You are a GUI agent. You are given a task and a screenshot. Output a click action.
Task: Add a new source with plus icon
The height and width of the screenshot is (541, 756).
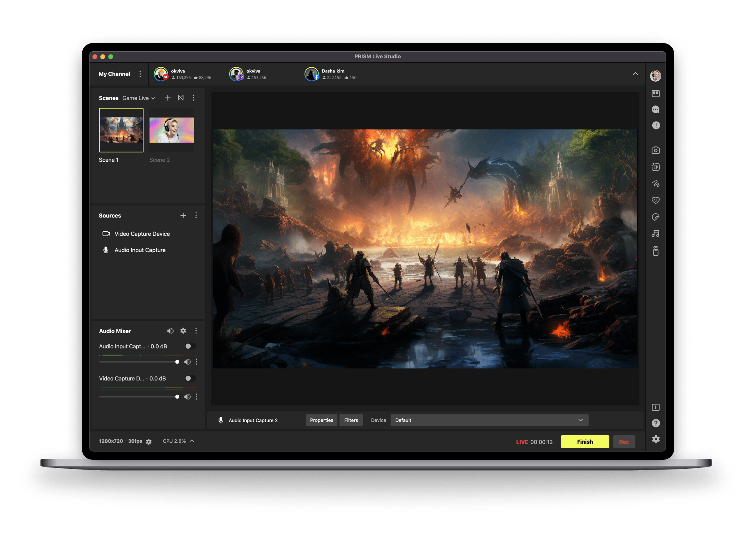click(183, 215)
